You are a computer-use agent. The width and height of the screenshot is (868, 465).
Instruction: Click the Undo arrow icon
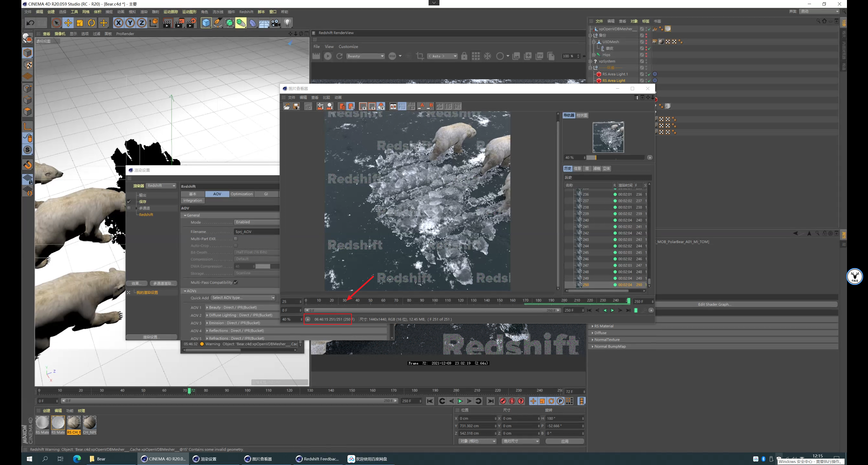click(31, 23)
